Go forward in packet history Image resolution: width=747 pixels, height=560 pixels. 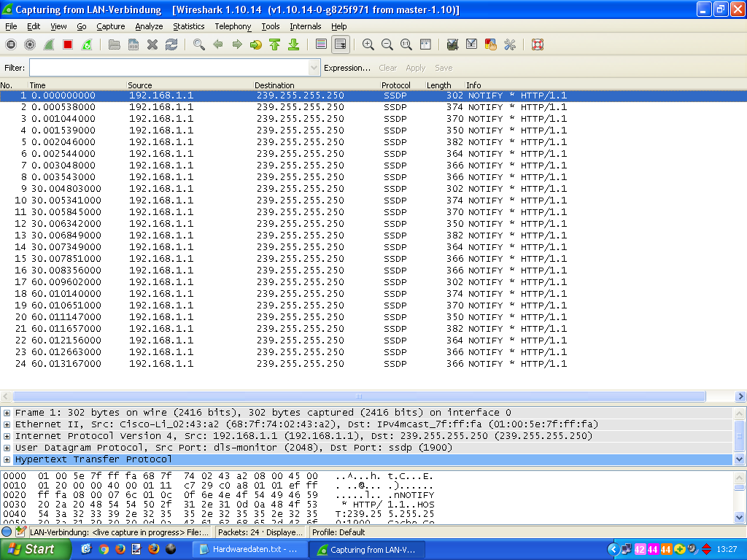pyautogui.click(x=237, y=44)
